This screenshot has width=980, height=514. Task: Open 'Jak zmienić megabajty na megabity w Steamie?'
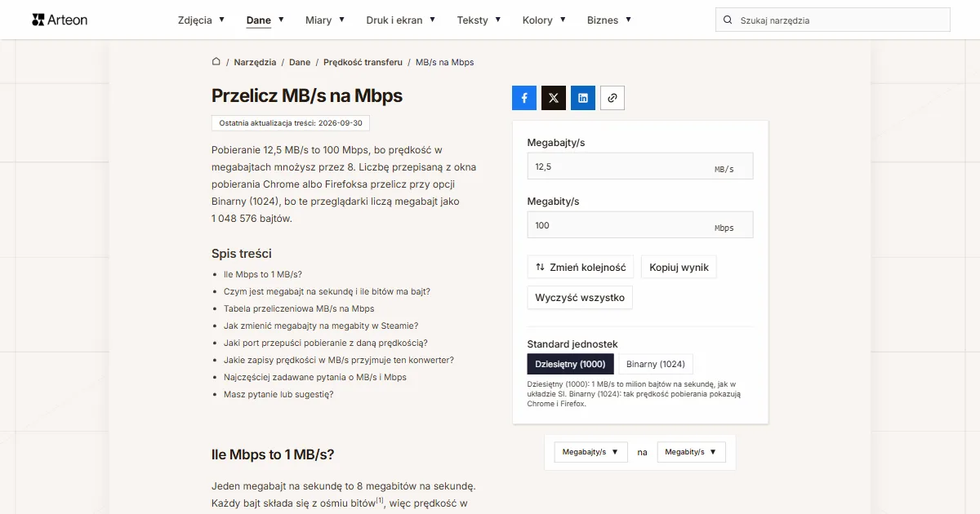point(321,326)
